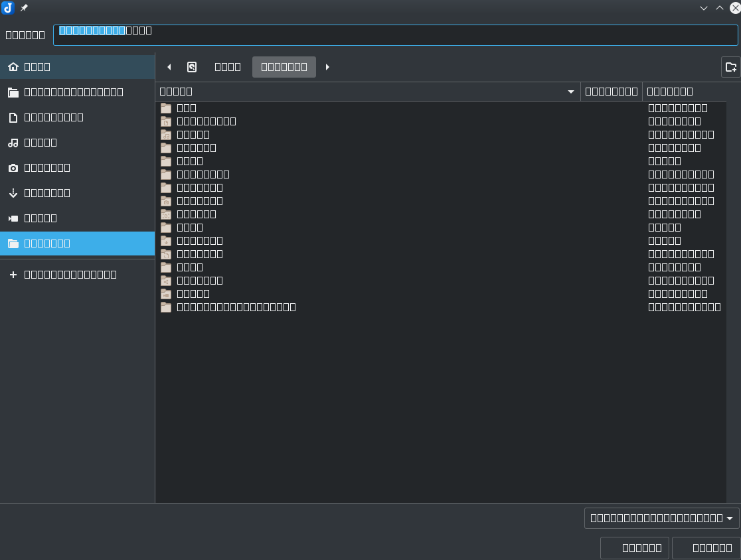Click the pin icon in the title bar
The width and height of the screenshot is (741, 560).
point(24,8)
